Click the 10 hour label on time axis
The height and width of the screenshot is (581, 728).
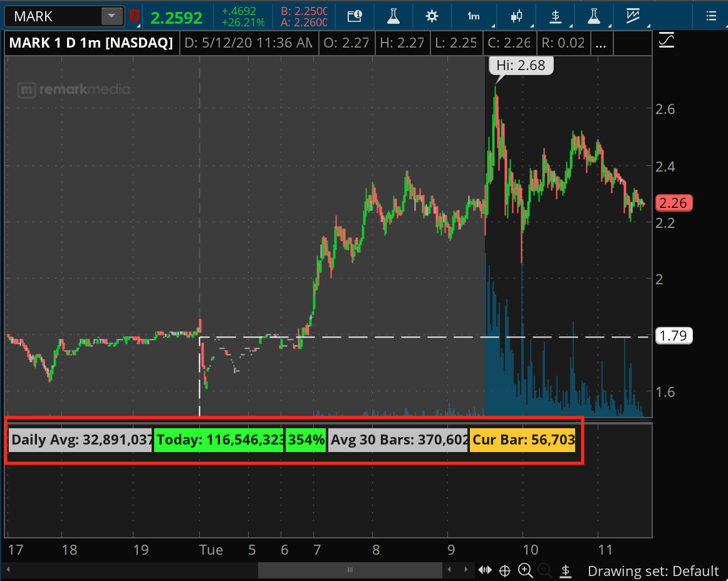point(530,550)
